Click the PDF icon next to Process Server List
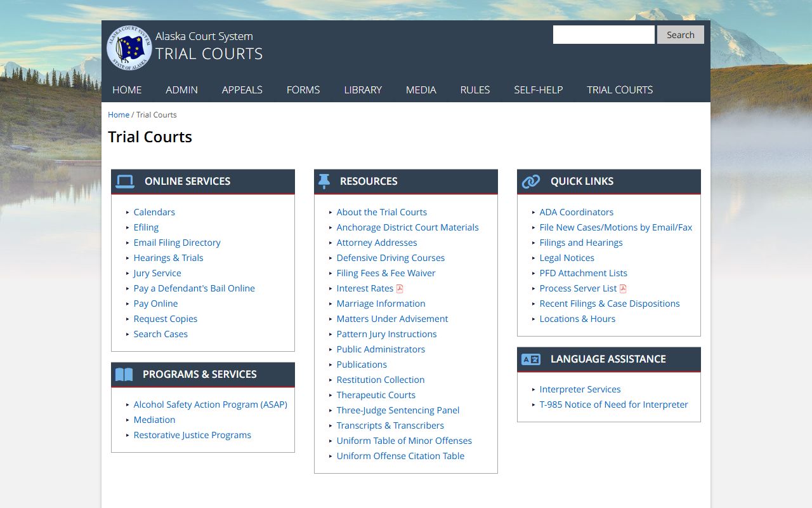 point(623,289)
